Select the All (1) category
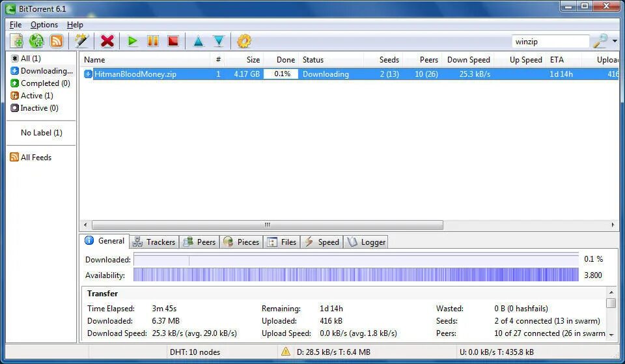Viewport: 625px width, 364px height. point(26,58)
